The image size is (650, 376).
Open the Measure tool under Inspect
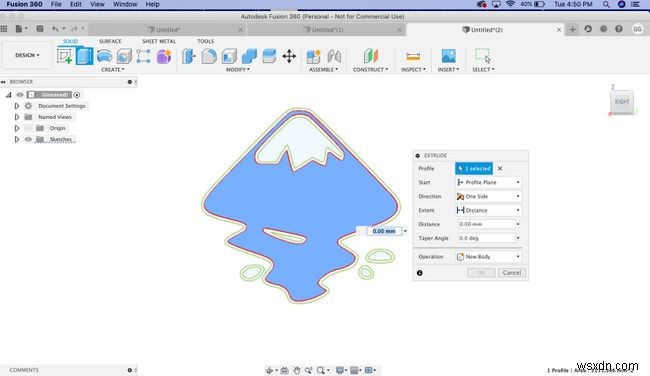coord(413,56)
